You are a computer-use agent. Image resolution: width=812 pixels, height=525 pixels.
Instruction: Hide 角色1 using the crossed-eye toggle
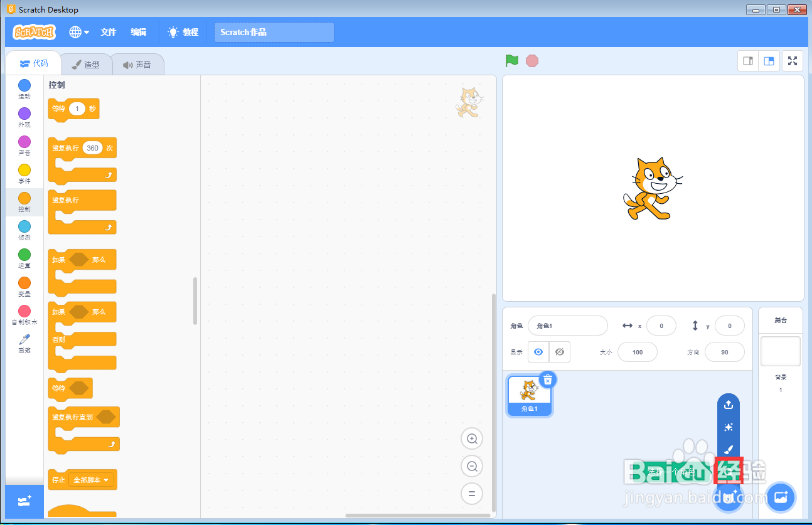pyautogui.click(x=558, y=352)
